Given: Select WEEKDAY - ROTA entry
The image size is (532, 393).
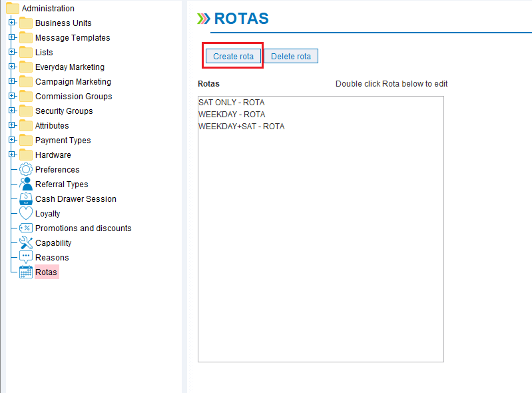Looking at the screenshot, I should [232, 115].
